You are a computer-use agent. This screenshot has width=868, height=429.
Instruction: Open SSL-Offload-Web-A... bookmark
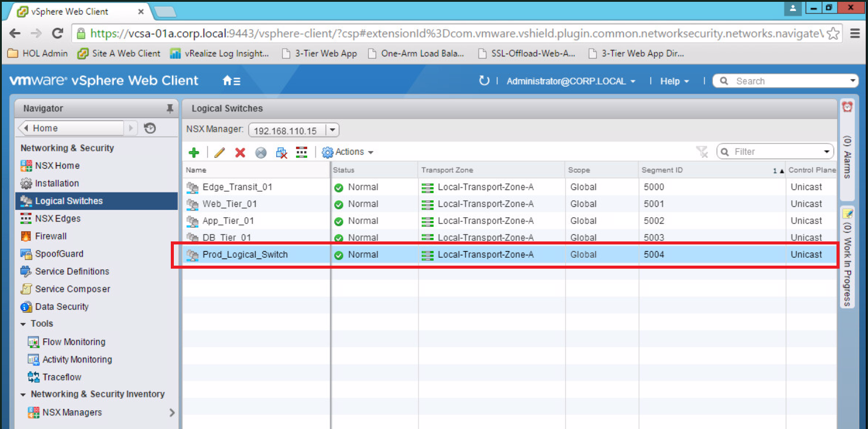coord(526,53)
